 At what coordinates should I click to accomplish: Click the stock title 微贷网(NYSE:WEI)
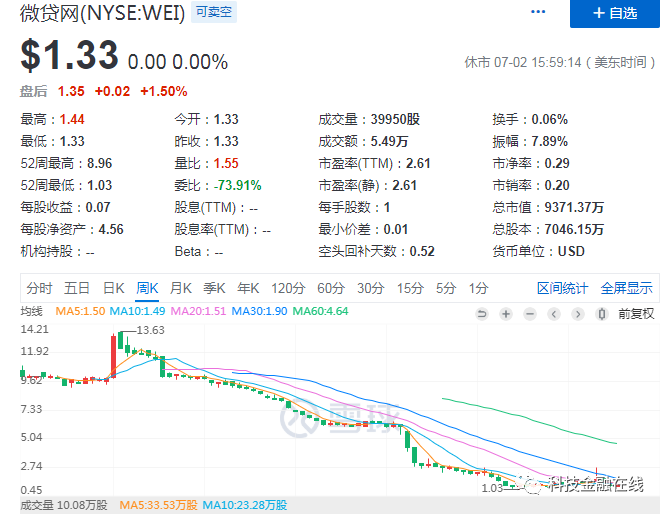point(103,13)
